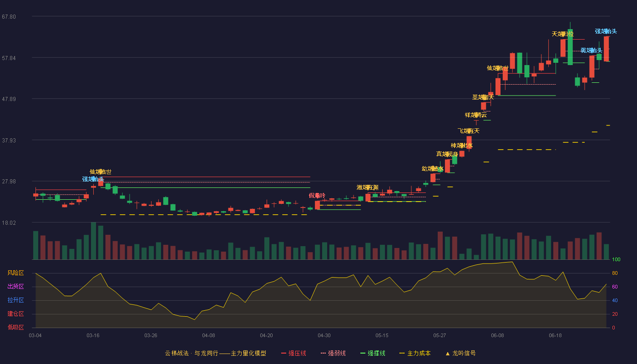This screenshot has height=364, width=637.
Task: Click the 圣龙翱天 signal marker
Action: [x=483, y=97]
